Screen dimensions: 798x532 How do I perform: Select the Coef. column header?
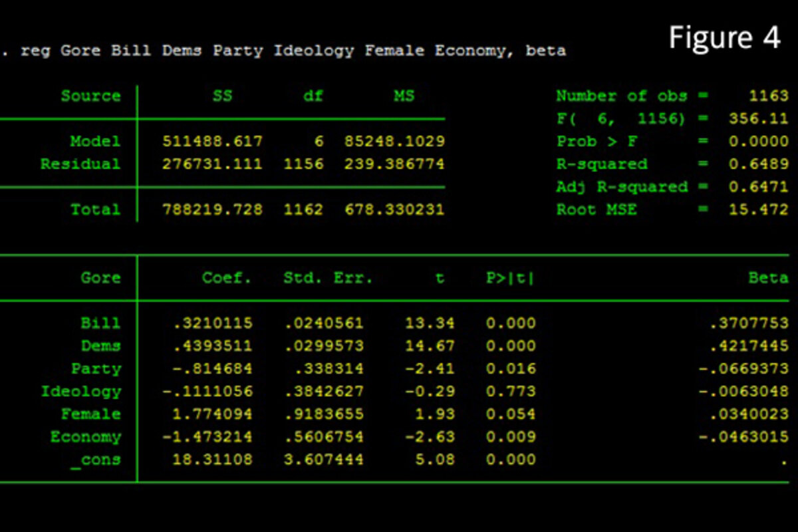(227, 278)
